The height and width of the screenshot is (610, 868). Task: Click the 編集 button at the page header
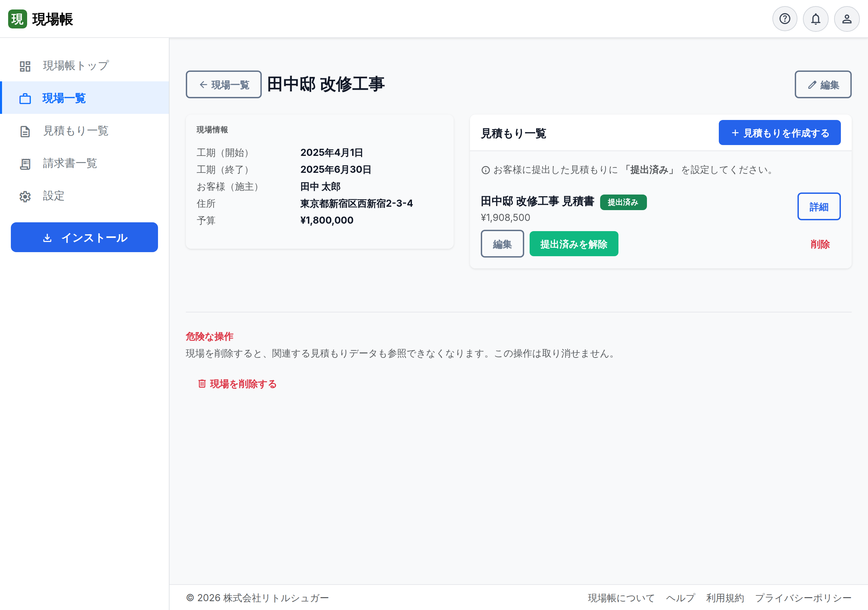coord(823,85)
